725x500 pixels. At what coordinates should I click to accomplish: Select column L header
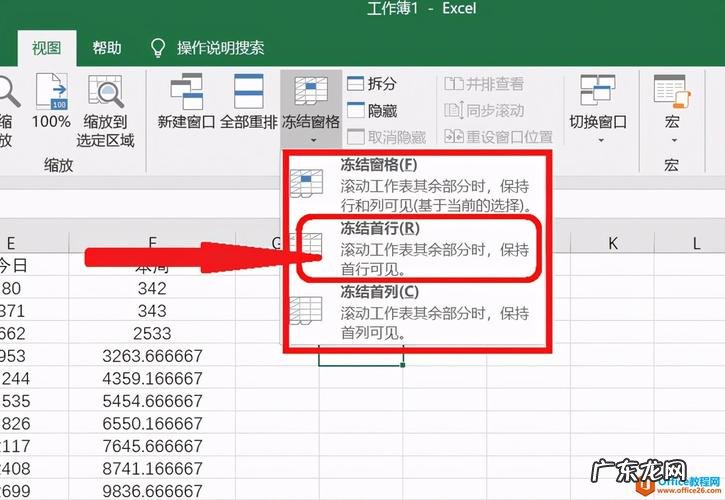coord(696,243)
